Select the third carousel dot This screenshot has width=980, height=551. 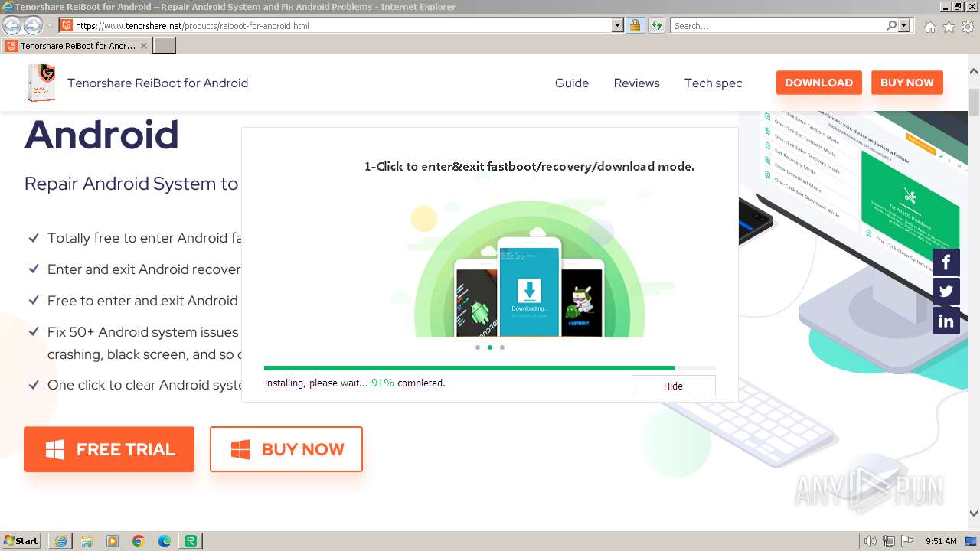pos(502,347)
